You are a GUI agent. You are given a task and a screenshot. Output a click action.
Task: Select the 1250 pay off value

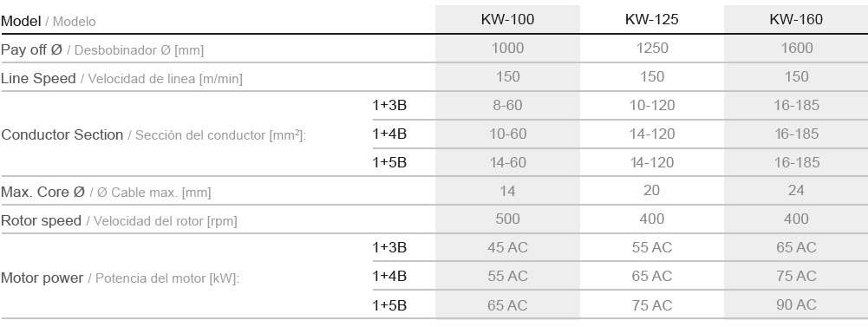652,48
